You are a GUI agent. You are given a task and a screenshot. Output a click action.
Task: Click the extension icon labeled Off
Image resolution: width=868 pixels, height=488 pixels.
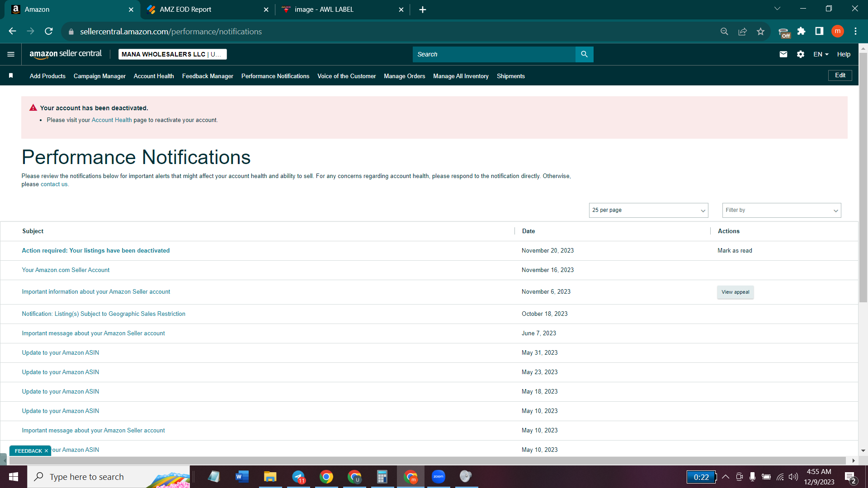tap(784, 33)
